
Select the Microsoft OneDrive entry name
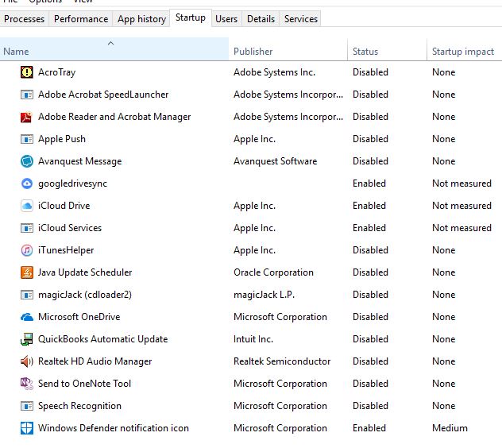[x=79, y=317]
